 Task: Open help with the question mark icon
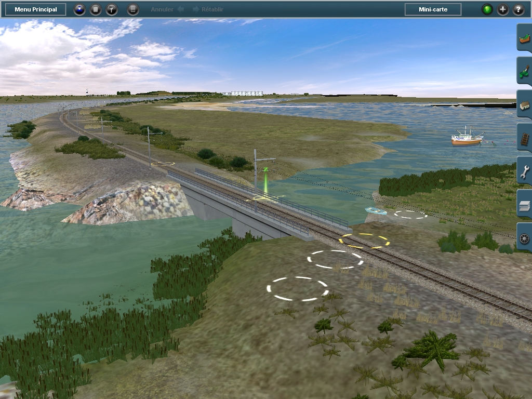[518, 9]
